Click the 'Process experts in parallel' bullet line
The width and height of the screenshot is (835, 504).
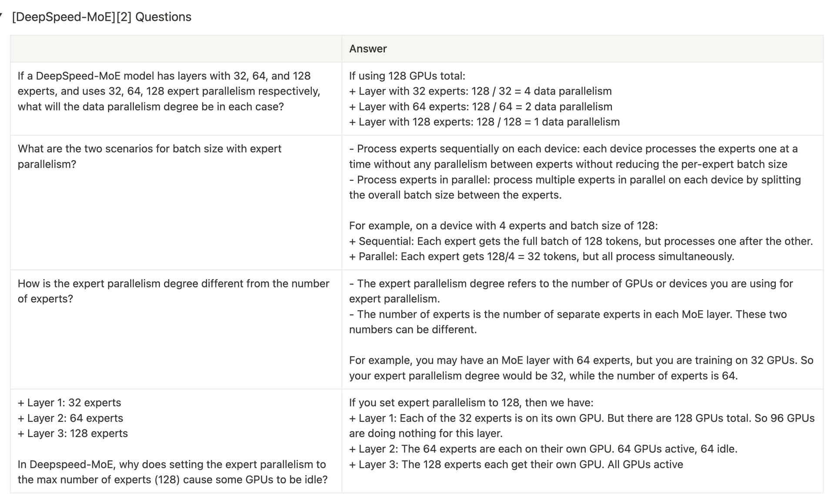pos(575,187)
